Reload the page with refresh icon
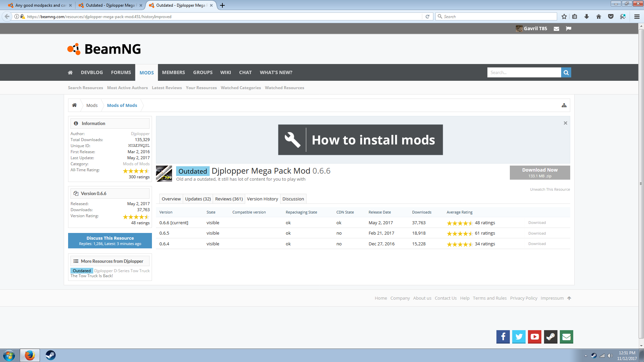The width and height of the screenshot is (644, 362). point(427,16)
